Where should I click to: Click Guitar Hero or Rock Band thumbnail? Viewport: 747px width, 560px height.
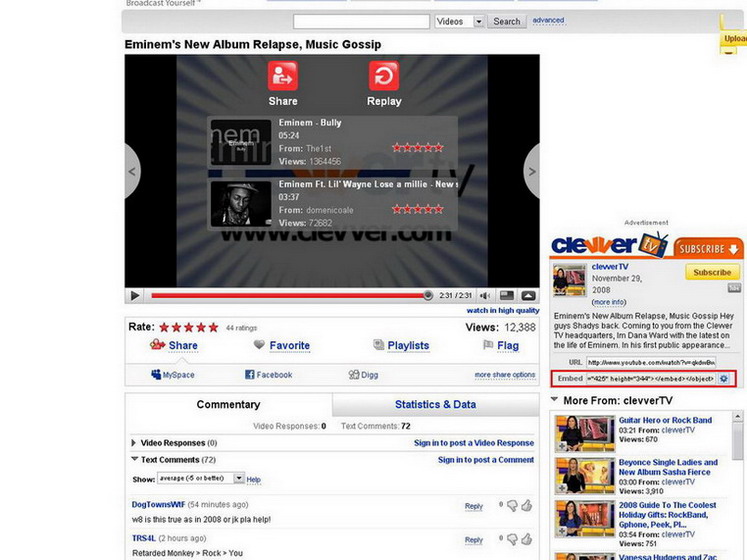585,433
